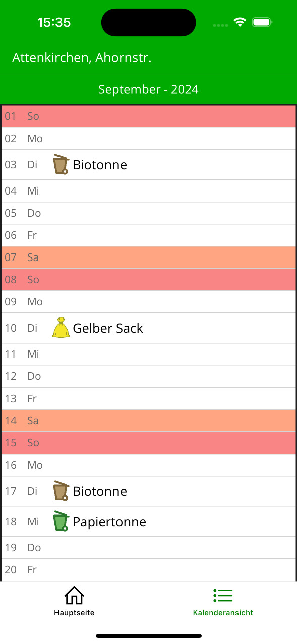This screenshot has width=297, height=644.
Task: Open the Papiertonne entry on 18 Mi
Action: pyautogui.click(x=148, y=522)
